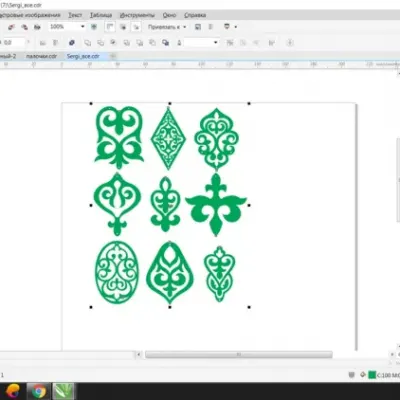The image size is (400, 400).
Task: Click the horizontal scrollbar left arrow
Action: [x=139, y=355]
